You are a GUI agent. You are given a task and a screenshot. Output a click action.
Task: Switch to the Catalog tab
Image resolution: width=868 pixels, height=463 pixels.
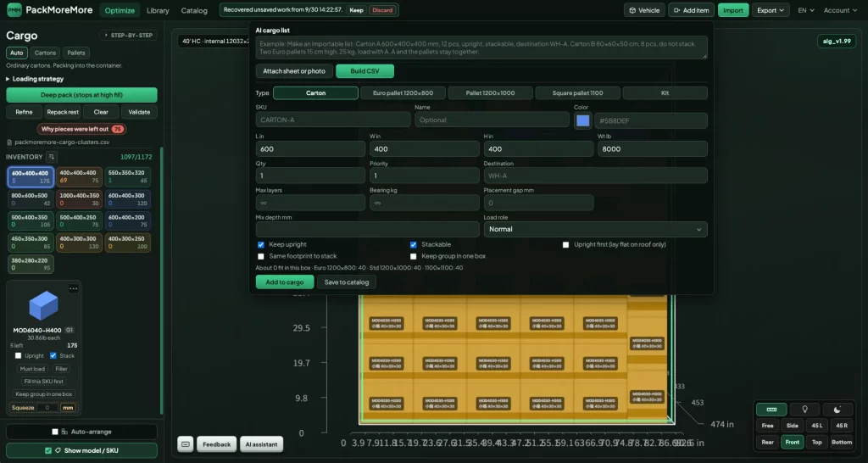pos(194,10)
